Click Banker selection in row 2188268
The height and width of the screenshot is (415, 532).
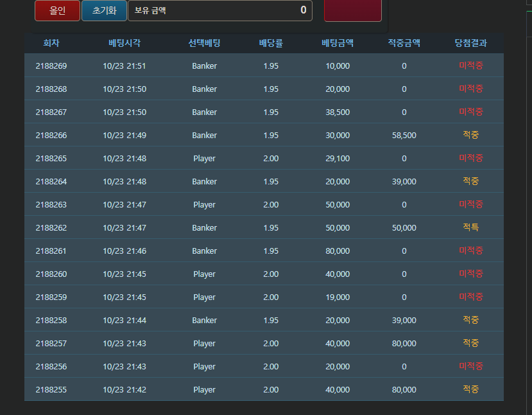pos(204,89)
